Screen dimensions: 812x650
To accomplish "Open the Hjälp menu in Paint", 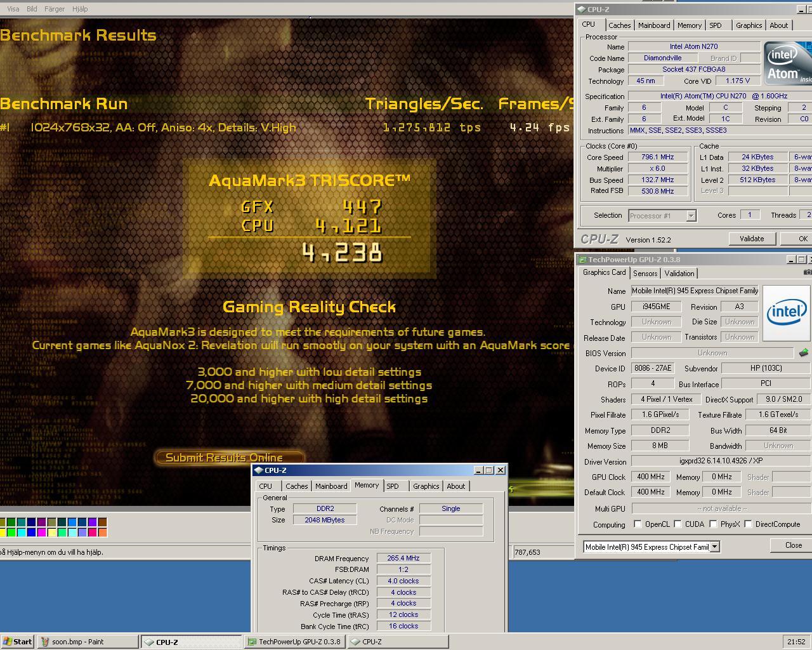I will (80, 9).
